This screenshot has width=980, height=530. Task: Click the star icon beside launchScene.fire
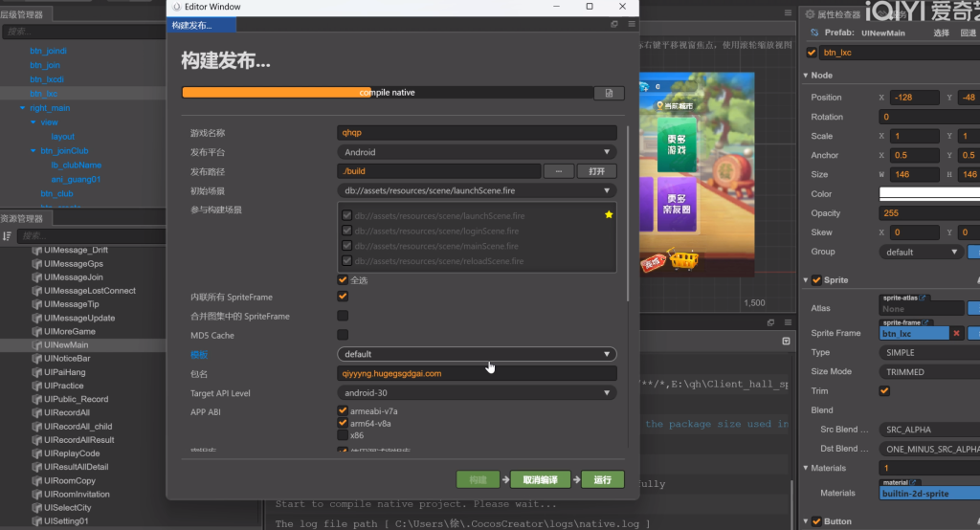click(609, 215)
